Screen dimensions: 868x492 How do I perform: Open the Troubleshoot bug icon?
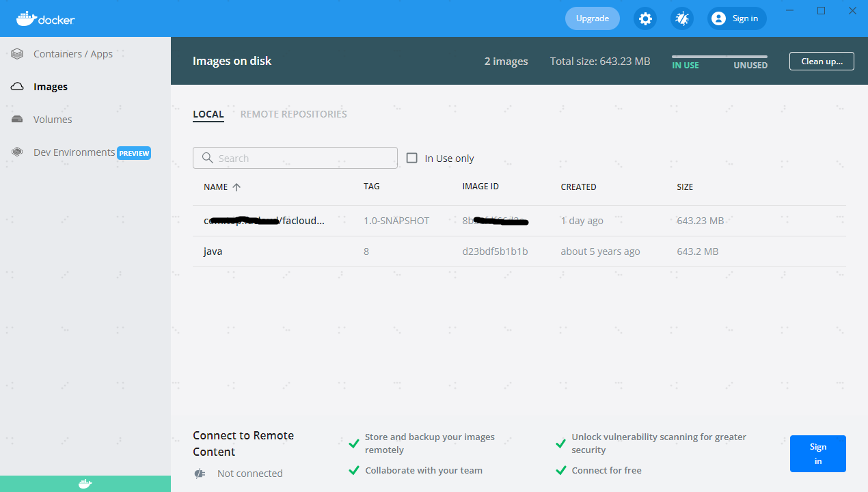pos(682,18)
